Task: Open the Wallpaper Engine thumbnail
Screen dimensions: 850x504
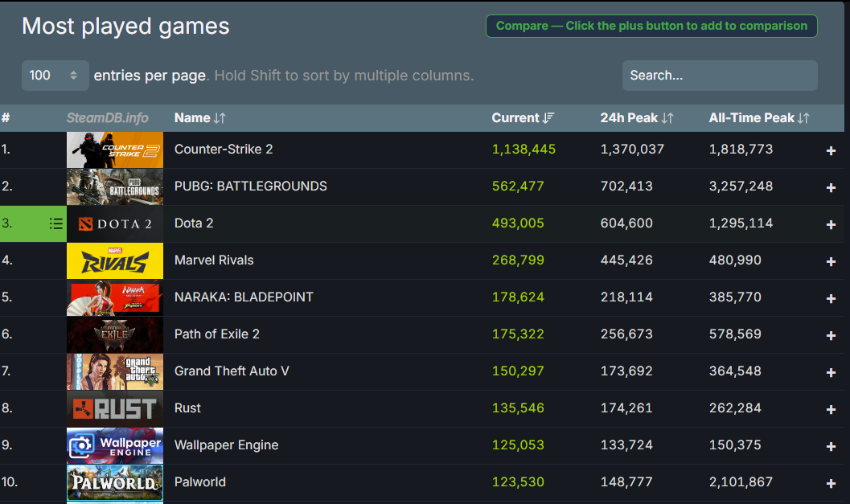Action: coord(115,445)
